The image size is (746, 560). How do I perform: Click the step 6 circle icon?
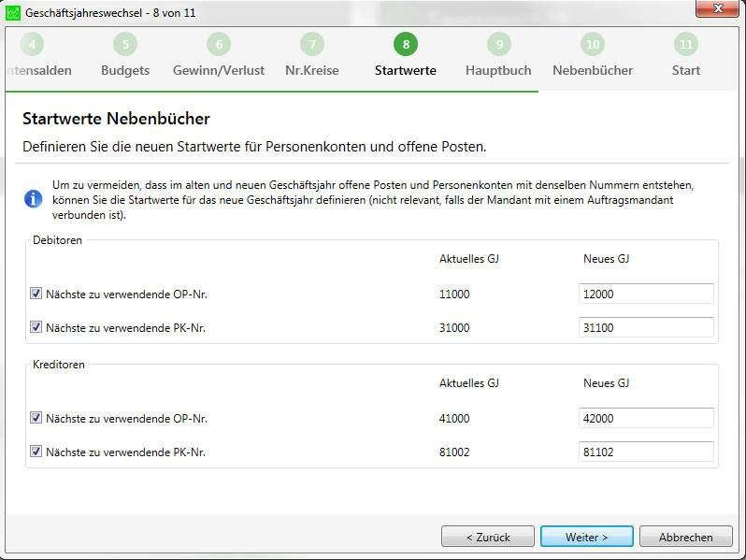click(x=219, y=44)
